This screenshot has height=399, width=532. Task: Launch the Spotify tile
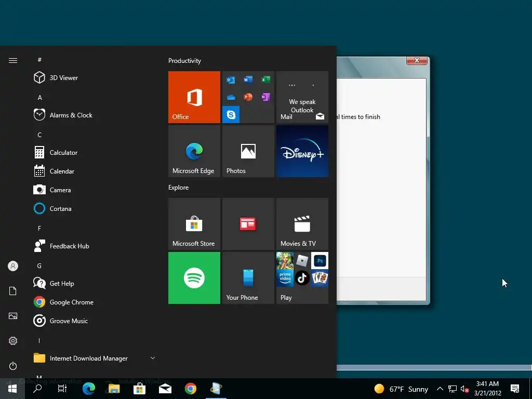pos(194,278)
